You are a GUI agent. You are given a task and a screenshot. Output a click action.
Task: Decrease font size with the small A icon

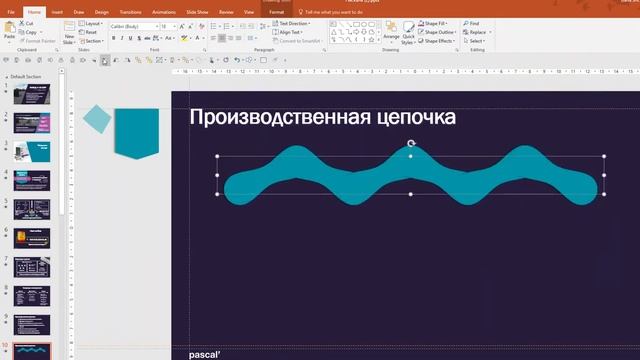click(x=191, y=26)
